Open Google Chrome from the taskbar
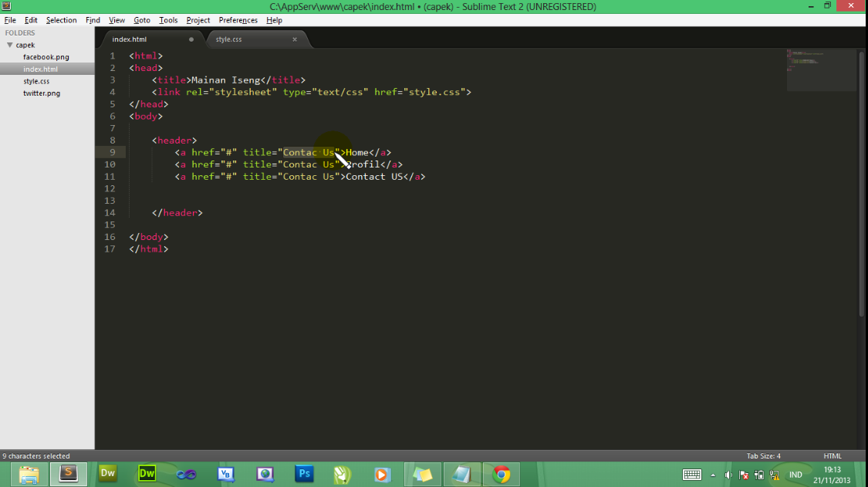This screenshot has width=868, height=487. (502, 474)
